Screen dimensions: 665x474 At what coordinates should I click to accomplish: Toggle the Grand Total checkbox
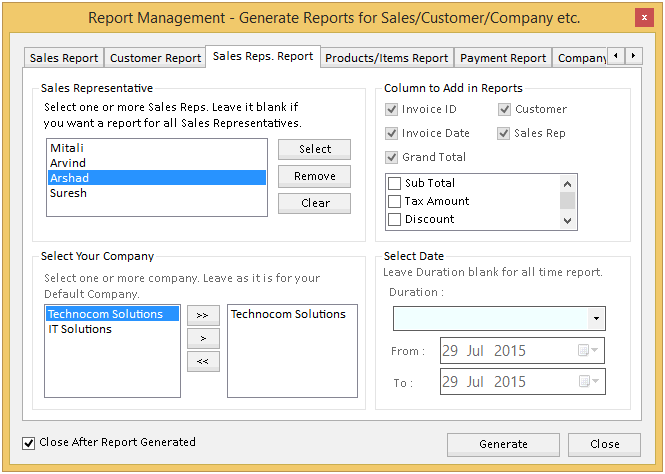click(391, 157)
